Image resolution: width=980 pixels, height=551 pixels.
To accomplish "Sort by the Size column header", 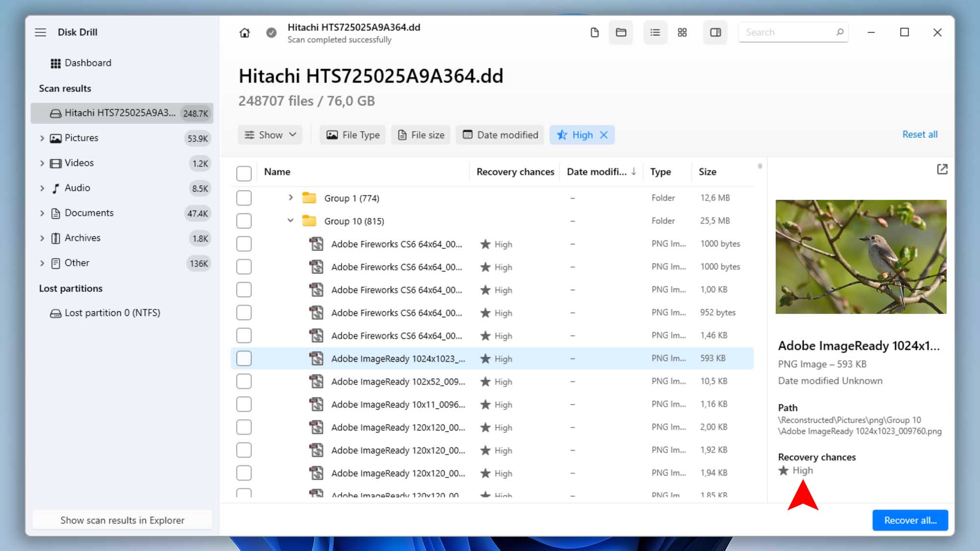I will pyautogui.click(x=707, y=172).
